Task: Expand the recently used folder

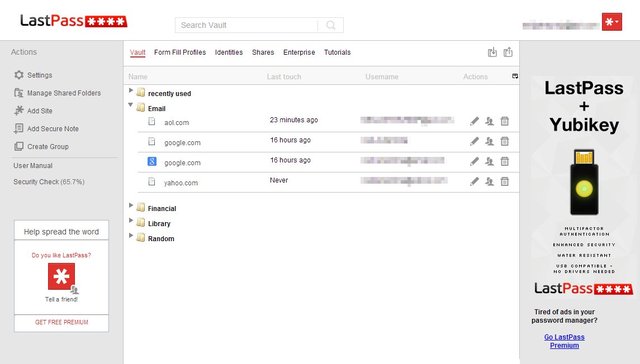Action: [131, 90]
